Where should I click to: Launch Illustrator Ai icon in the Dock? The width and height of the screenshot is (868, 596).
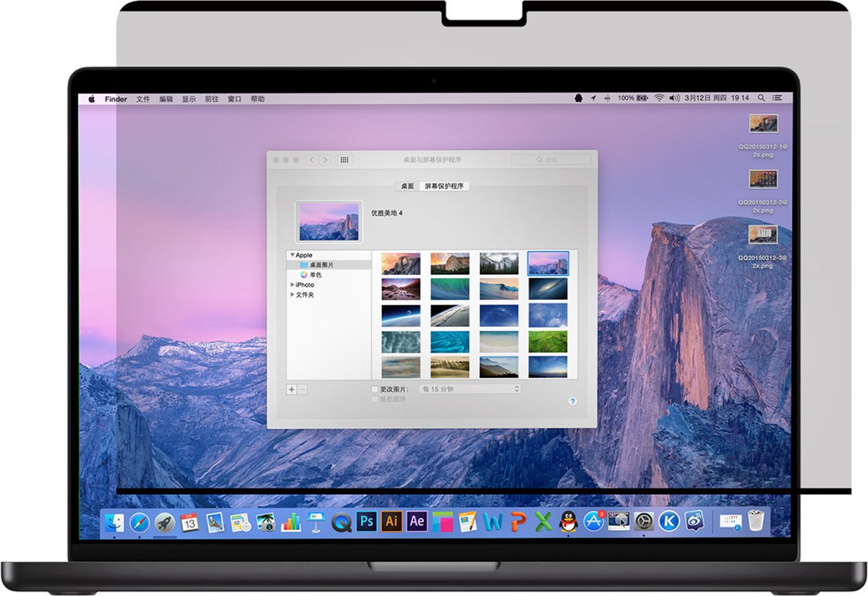[391, 521]
